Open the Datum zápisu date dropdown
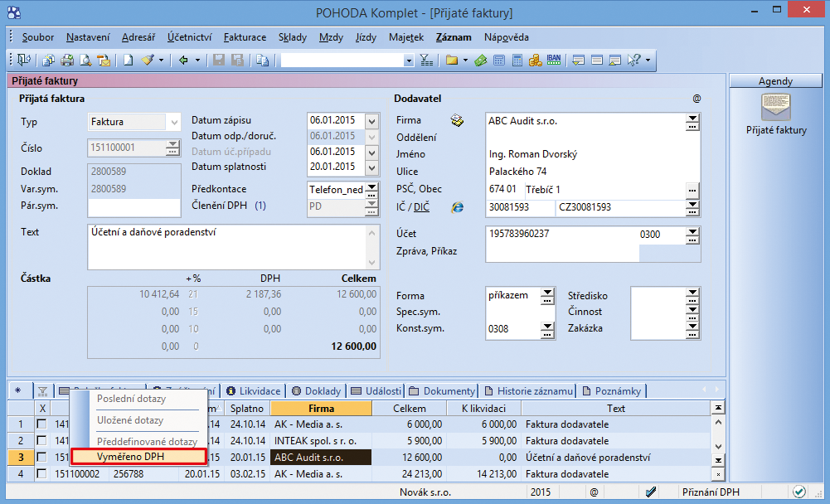830x504 pixels. [x=372, y=121]
